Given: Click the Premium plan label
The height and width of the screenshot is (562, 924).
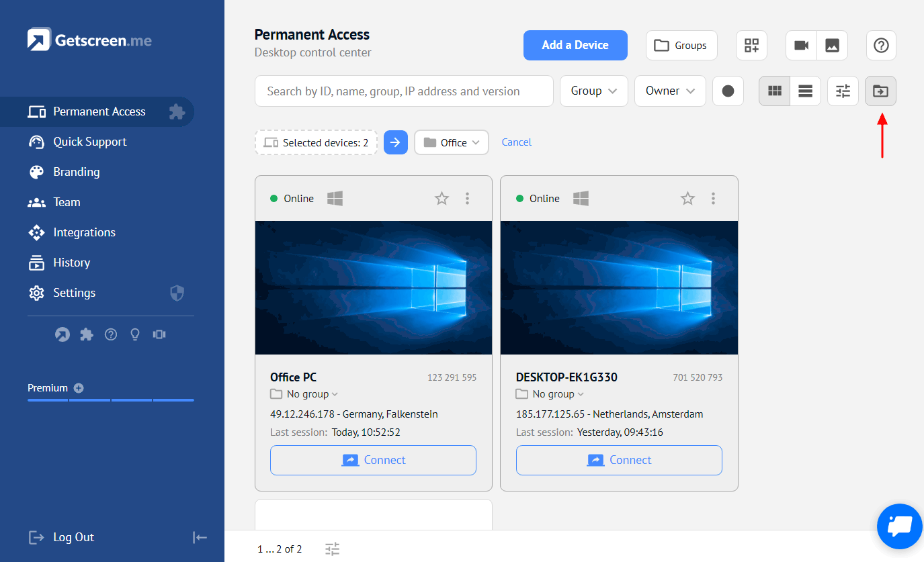Looking at the screenshot, I should pos(48,388).
